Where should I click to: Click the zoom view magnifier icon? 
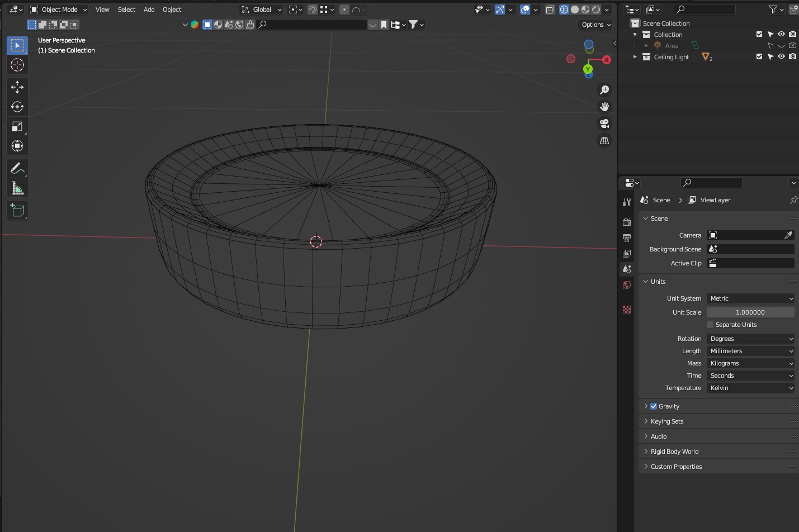coord(604,90)
